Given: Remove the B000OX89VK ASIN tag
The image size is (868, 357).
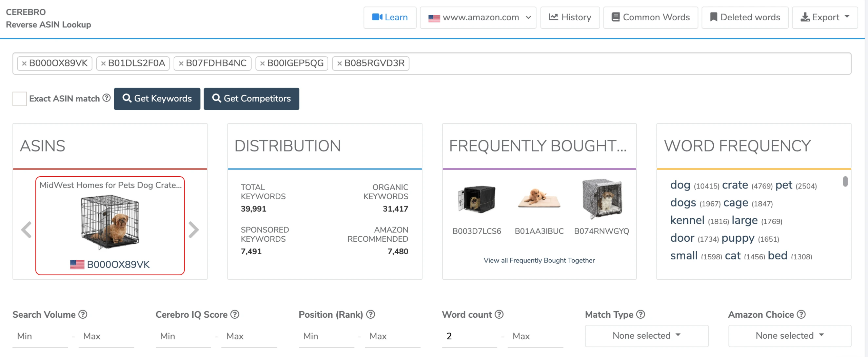Looking at the screenshot, I should tap(24, 63).
